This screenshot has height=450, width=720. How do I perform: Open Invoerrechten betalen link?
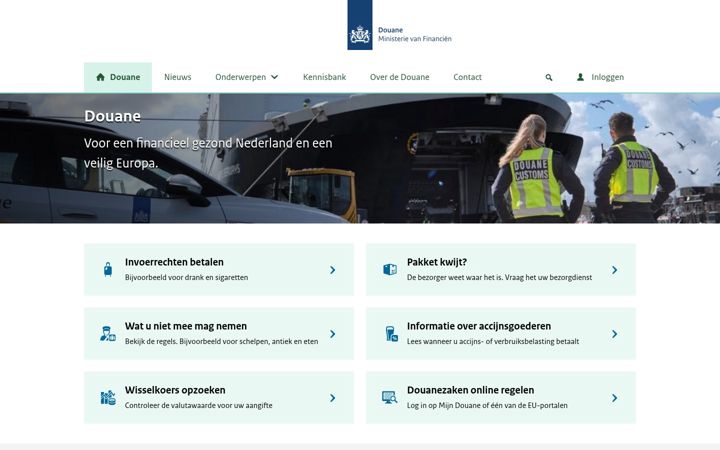tap(174, 262)
